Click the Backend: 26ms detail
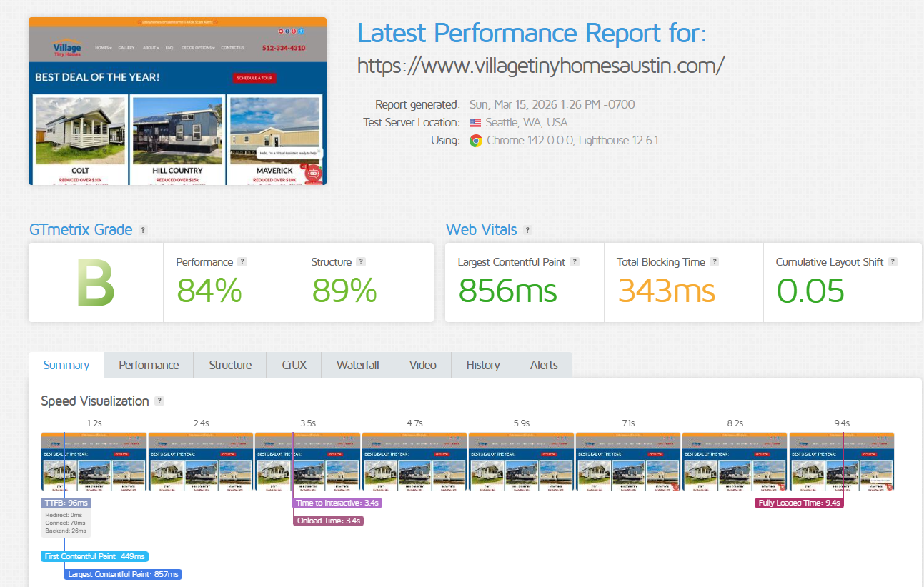 point(66,531)
